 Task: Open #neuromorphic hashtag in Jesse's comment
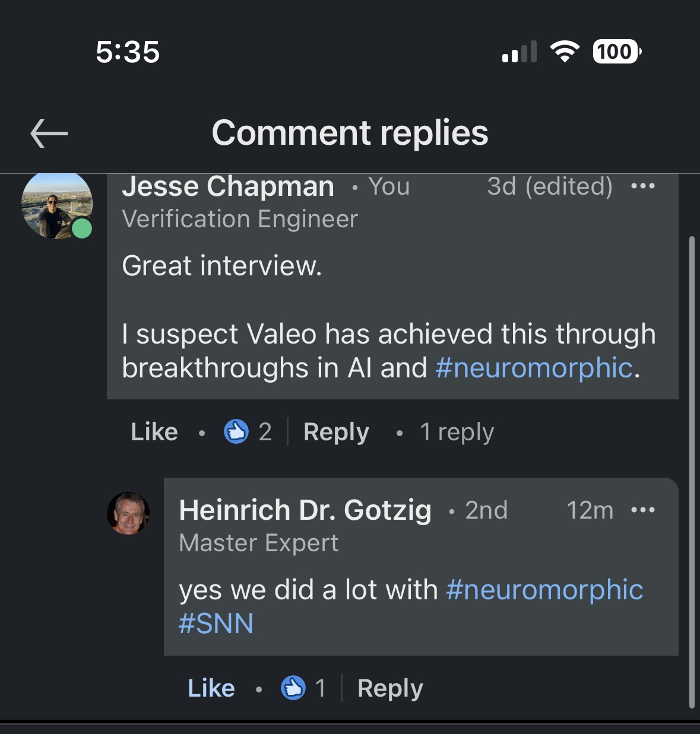coord(534,368)
